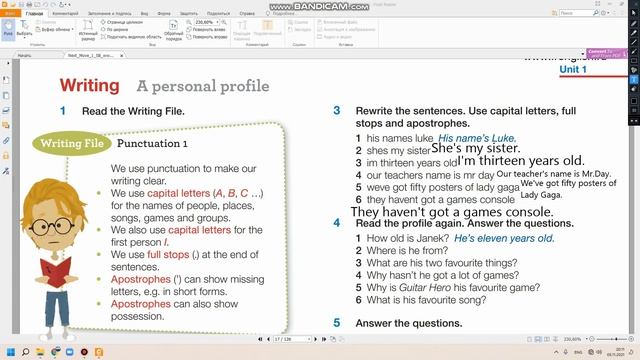Click zoom in plus in status bar
Viewport: 640px width, 360px height.
tap(631, 339)
